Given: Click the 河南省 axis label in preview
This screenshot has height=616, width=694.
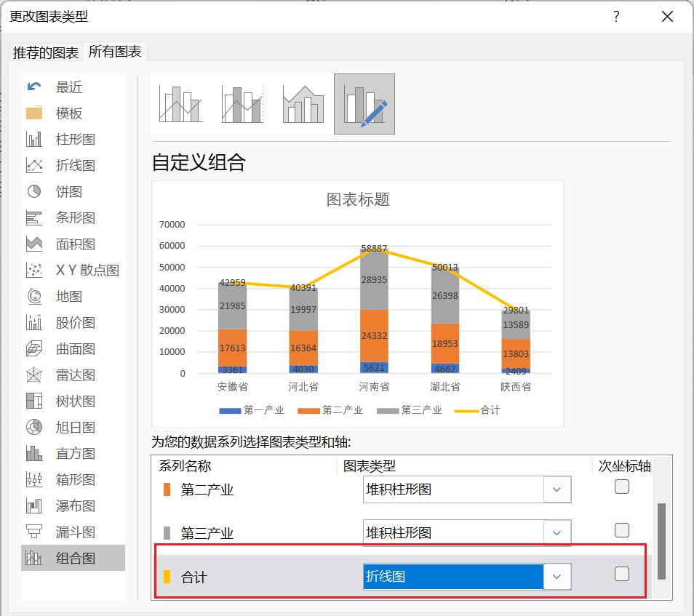Looking at the screenshot, I should pyautogui.click(x=374, y=387).
